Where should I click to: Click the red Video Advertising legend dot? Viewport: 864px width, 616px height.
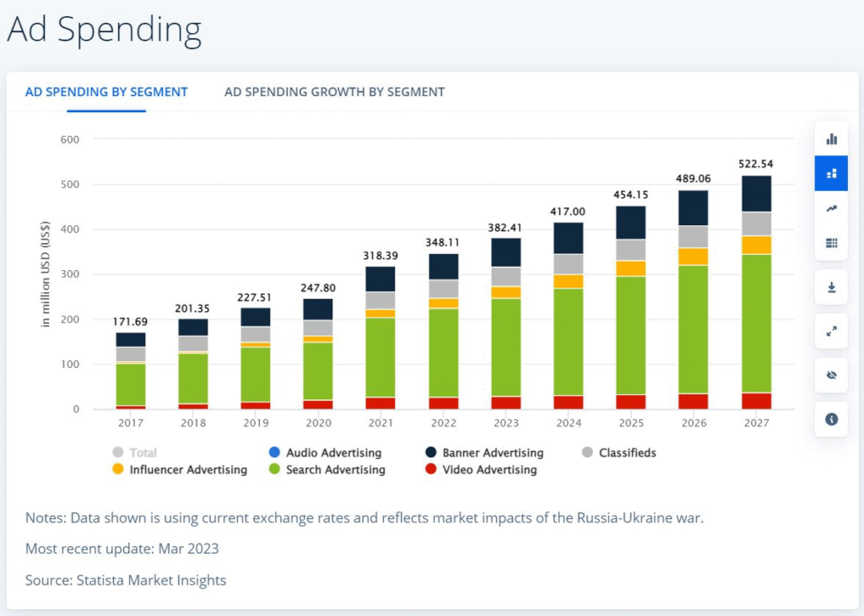point(429,470)
